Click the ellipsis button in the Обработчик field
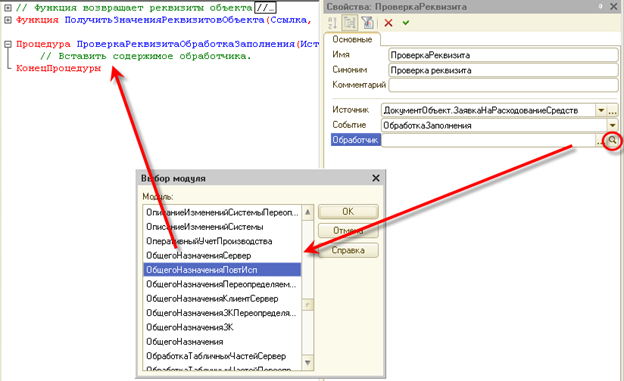The width and height of the screenshot is (624, 381). 600,140
